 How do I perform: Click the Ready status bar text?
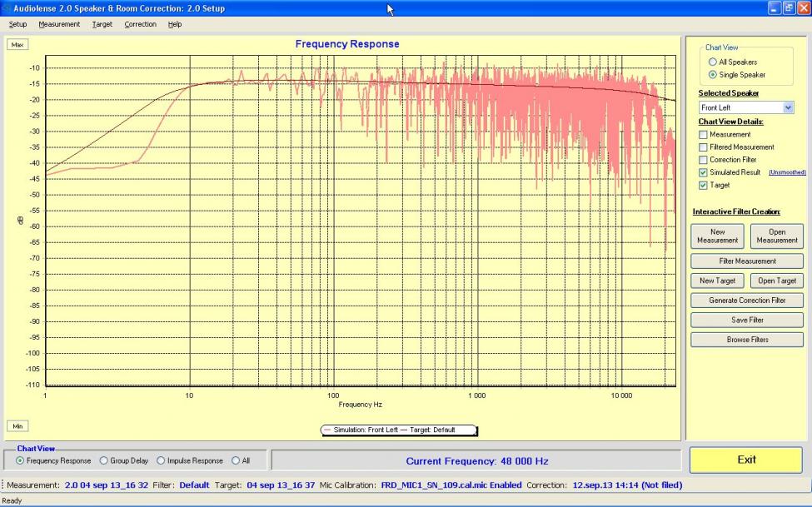(12, 501)
